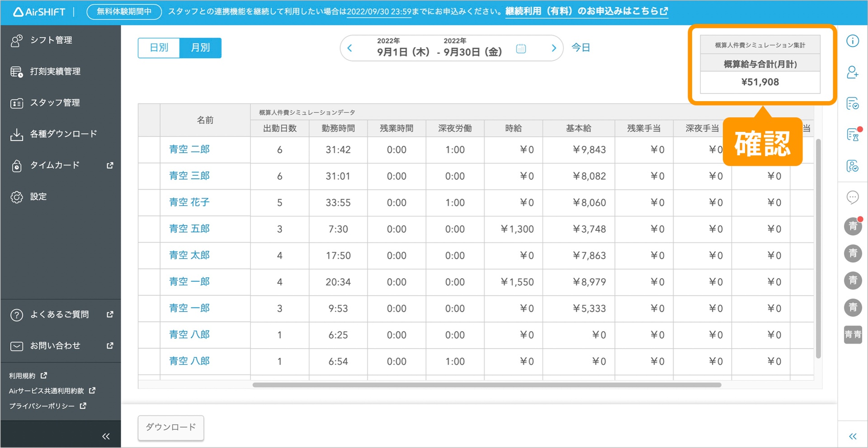The height and width of the screenshot is (448, 868).
Task: Select the 月別 view toggle
Action: (x=200, y=48)
